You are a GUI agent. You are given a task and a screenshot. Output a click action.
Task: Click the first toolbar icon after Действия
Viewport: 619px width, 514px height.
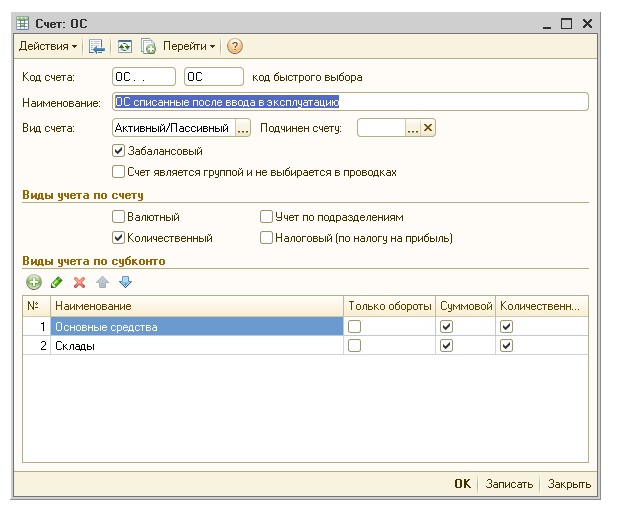tap(97, 46)
